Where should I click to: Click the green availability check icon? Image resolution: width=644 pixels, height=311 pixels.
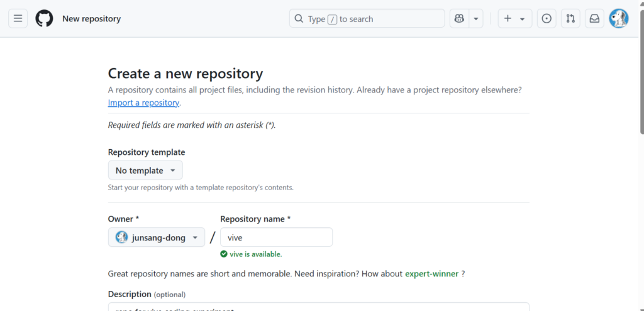click(224, 254)
